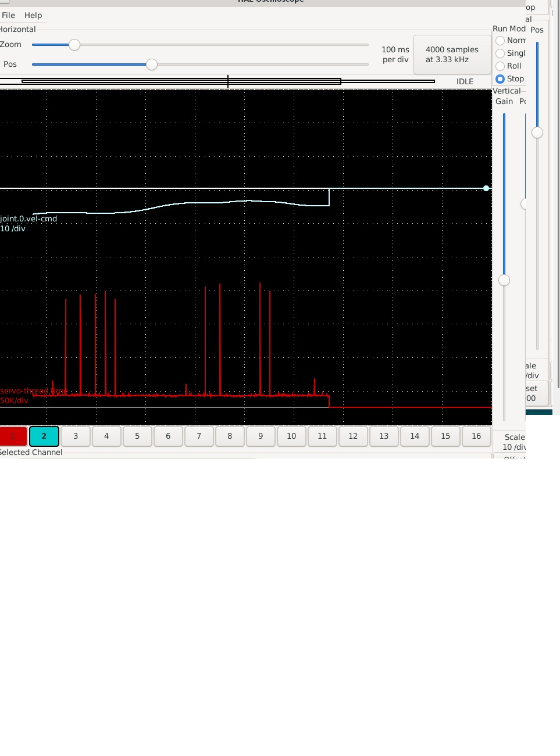Click the selected channel 2 button

[x=44, y=436]
